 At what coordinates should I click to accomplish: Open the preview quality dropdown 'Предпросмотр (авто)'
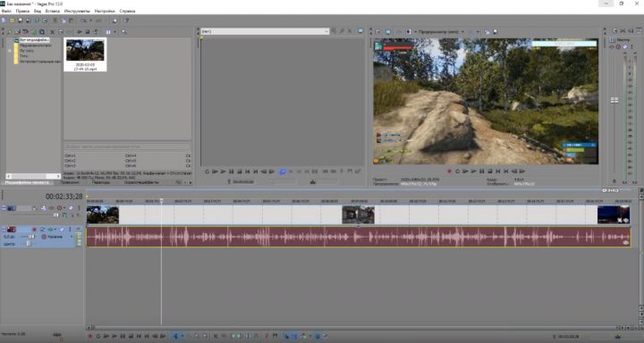(x=442, y=31)
